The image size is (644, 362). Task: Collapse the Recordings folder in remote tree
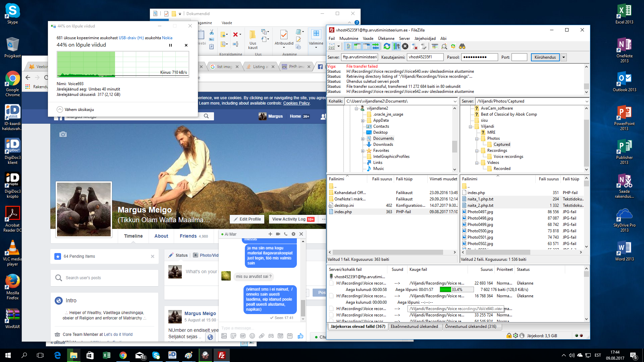point(477,151)
